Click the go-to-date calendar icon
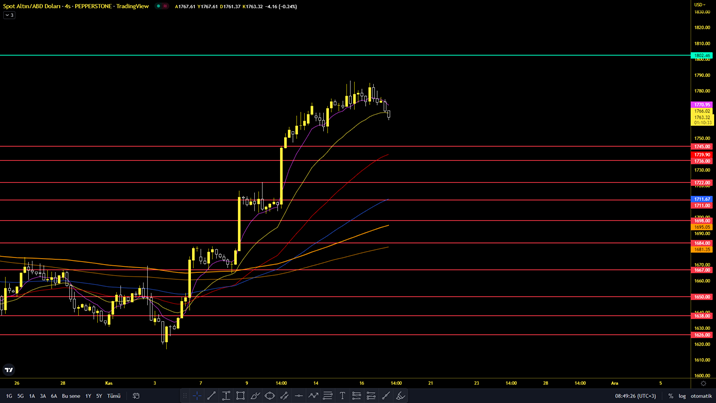This screenshot has width=716, height=403. (136, 396)
